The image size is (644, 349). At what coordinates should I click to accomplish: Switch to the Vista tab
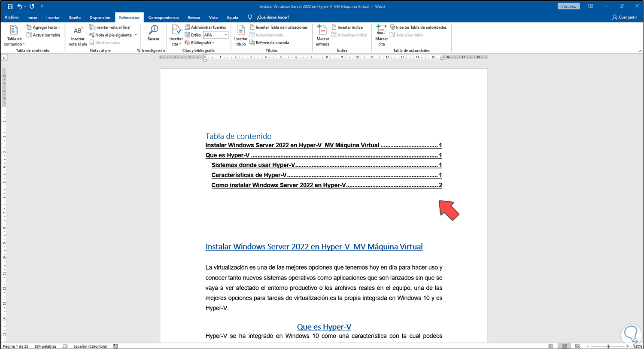point(213,18)
